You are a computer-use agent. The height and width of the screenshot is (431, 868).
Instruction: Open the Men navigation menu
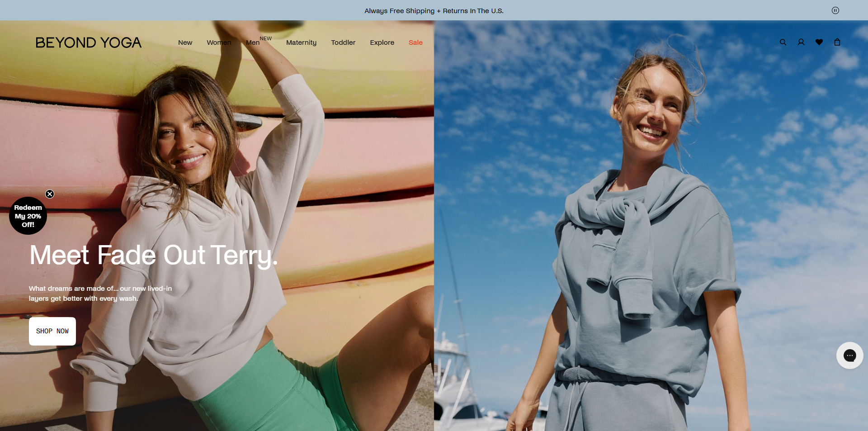pos(253,43)
